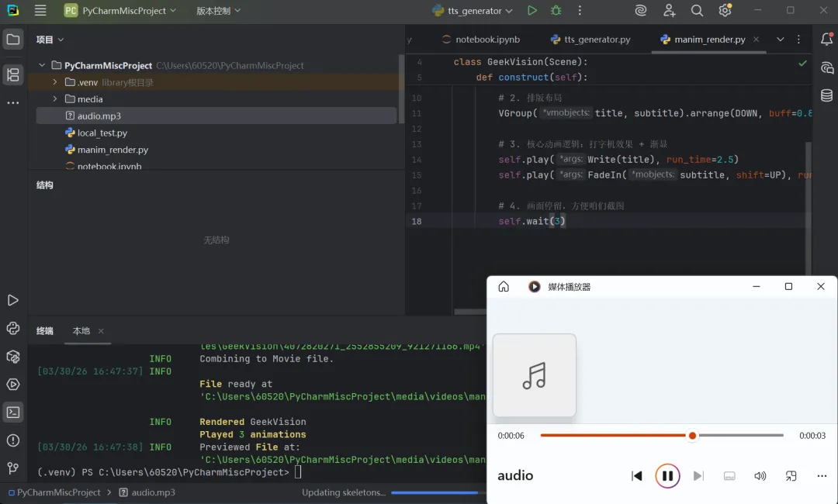Click the audio album art thumbnail
Viewport: 838px width, 504px height.
(x=535, y=375)
